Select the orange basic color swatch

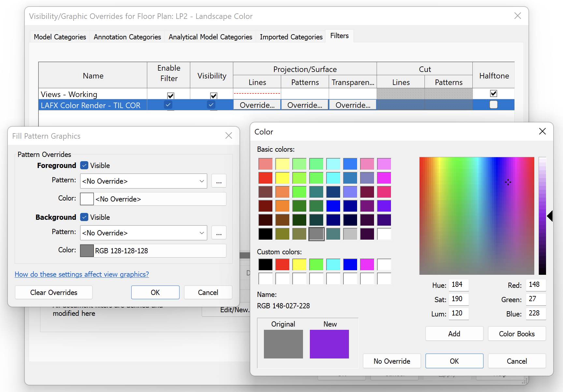coord(282,206)
